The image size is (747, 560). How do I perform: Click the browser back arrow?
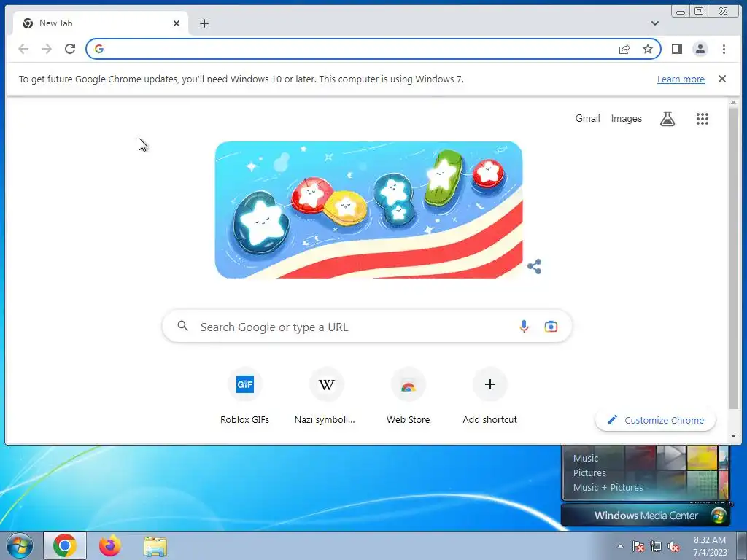pos(23,49)
